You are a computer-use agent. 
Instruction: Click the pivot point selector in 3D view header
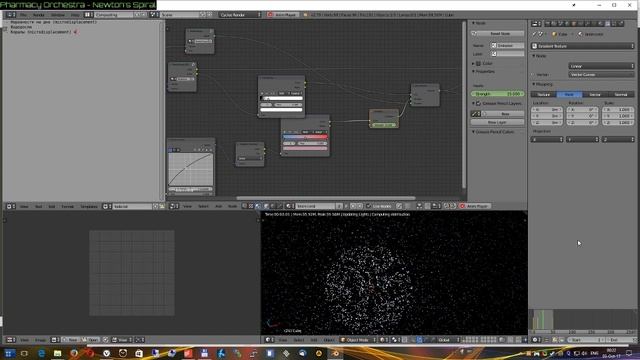[396, 340]
